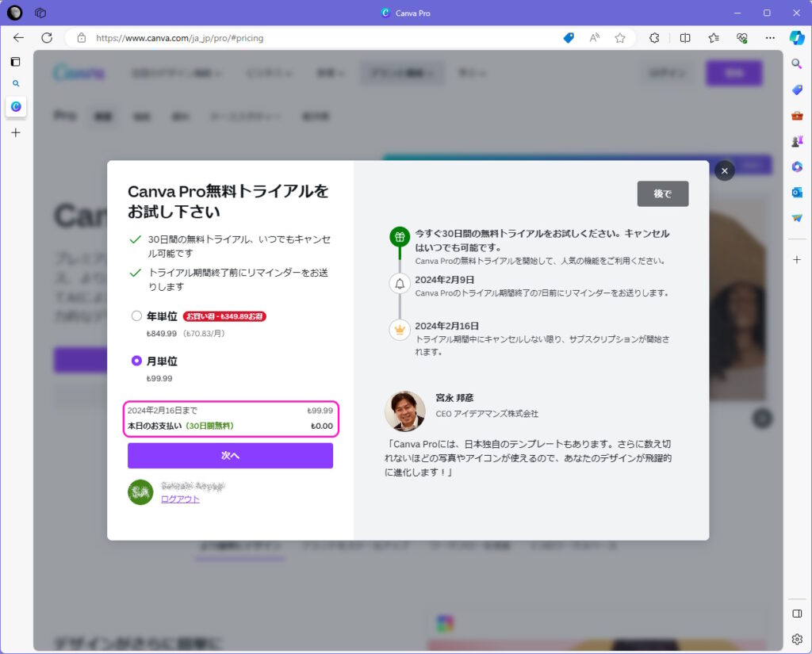Screen dimensions: 812x654
Task: Open the profile avatar in title bar
Action: [14, 13]
